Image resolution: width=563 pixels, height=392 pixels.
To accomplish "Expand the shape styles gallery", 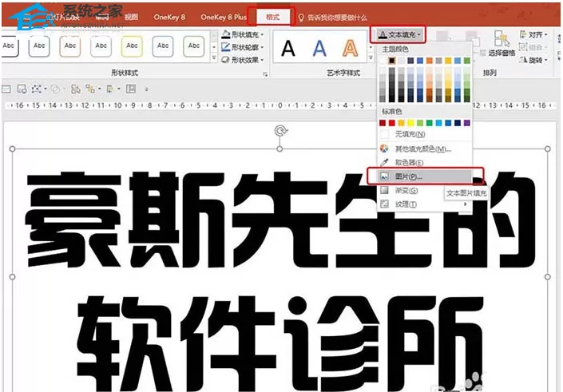I will pyautogui.click(x=214, y=57).
